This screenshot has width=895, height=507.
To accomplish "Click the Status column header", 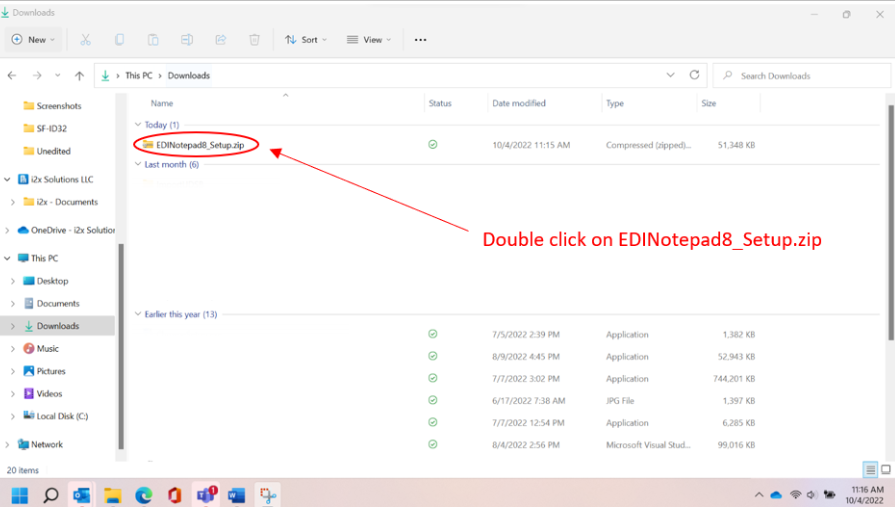I will (x=440, y=103).
